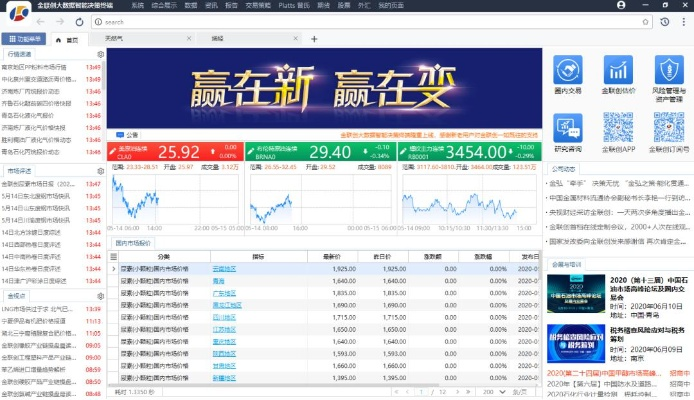
Task: Open the 广东地区 link in price table
Action: [224, 294]
